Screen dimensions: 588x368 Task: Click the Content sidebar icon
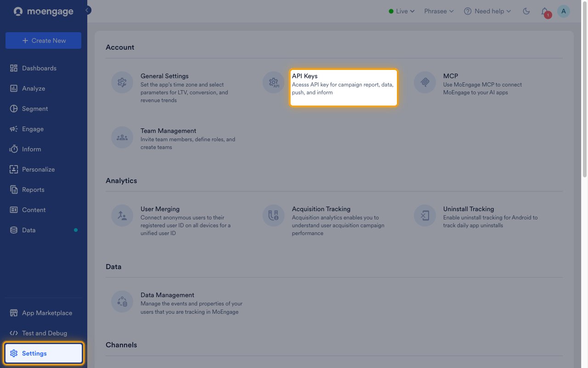tap(14, 210)
